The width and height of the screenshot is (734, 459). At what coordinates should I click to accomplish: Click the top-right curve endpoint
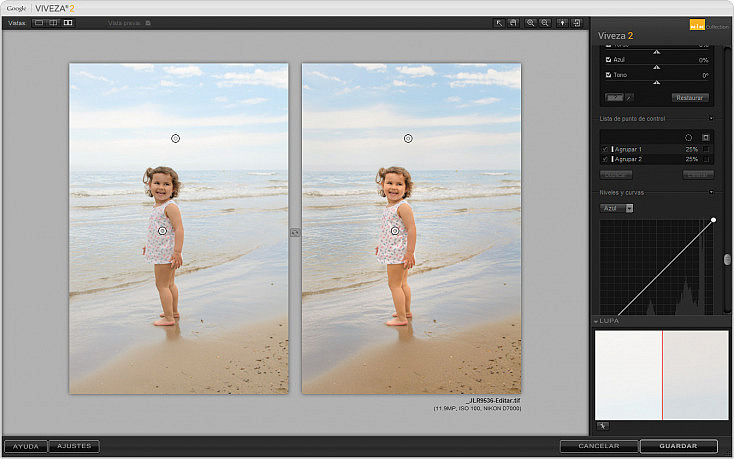point(713,219)
